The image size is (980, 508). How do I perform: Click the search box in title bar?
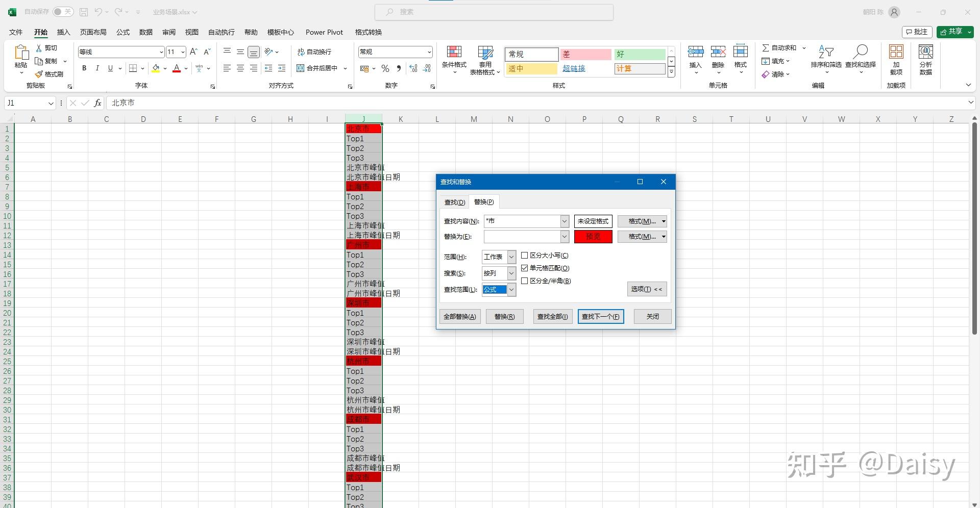494,12
